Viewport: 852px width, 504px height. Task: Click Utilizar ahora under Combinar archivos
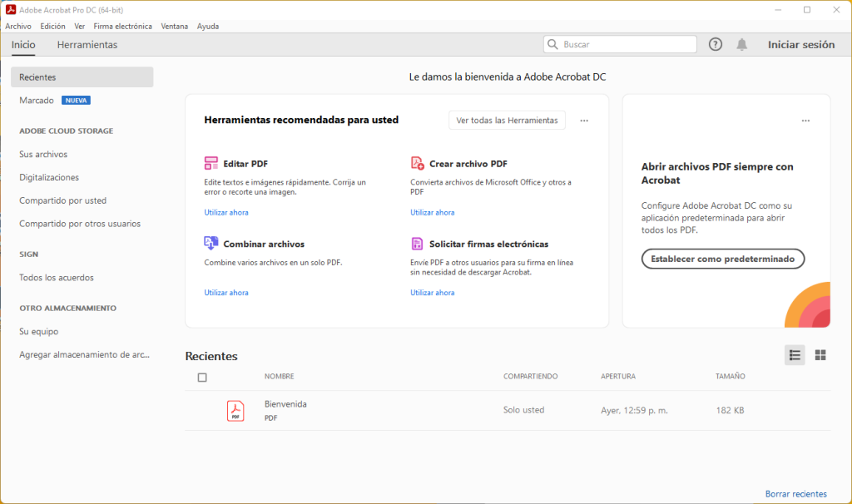click(x=226, y=292)
